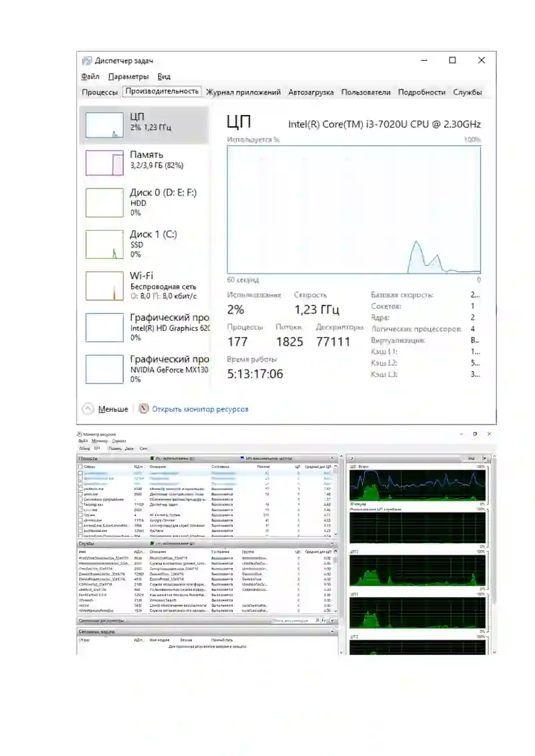Switch to the ЦП tab in Resource Monitor
Screen dimensions: 535x756
tap(97, 449)
